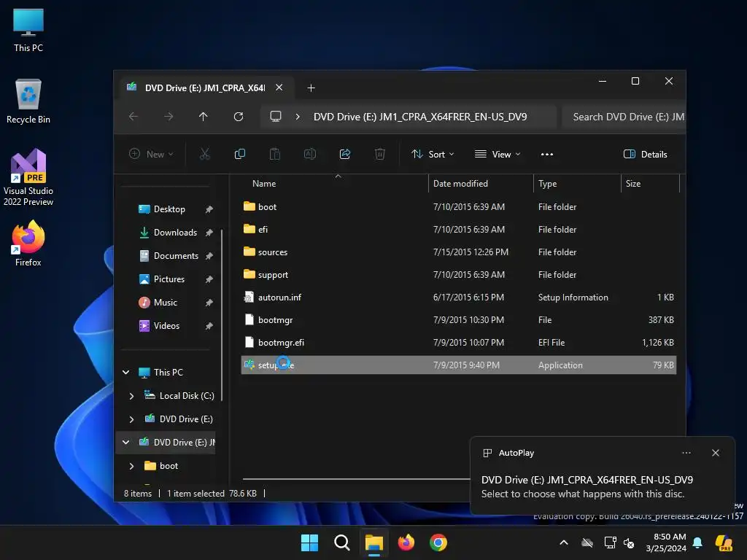Click the AutoPlay notification message
747x560 pixels.
click(x=587, y=486)
